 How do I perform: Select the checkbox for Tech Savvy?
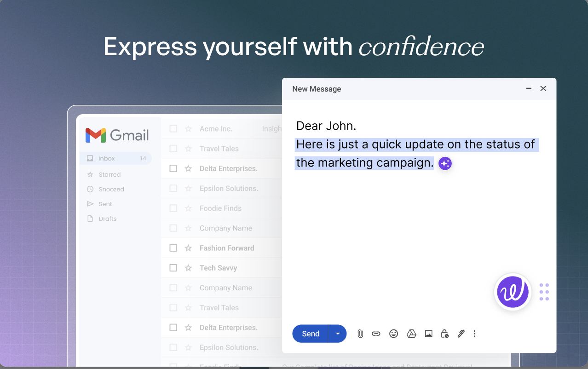pos(173,267)
